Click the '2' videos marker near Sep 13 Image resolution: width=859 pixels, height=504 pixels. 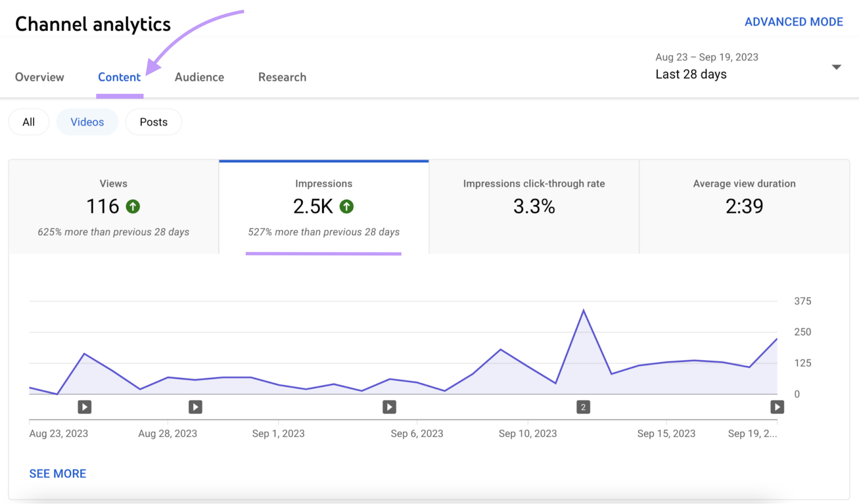[x=584, y=407]
